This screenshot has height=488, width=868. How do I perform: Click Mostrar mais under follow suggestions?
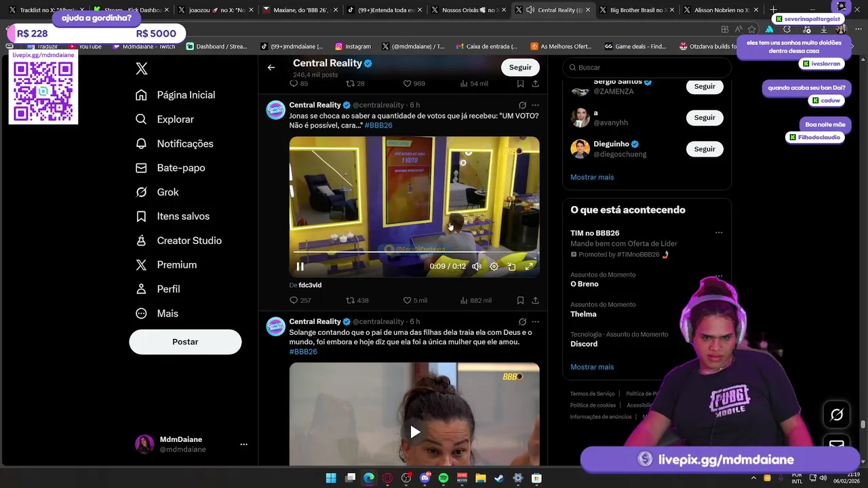pos(592,177)
